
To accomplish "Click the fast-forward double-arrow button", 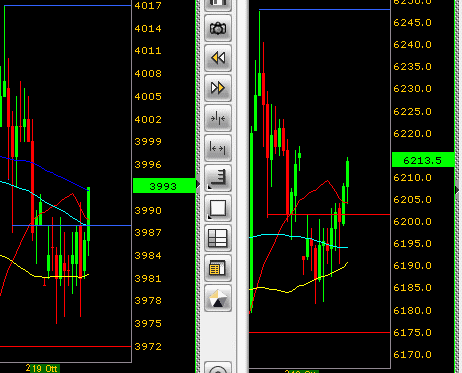I will [218, 88].
